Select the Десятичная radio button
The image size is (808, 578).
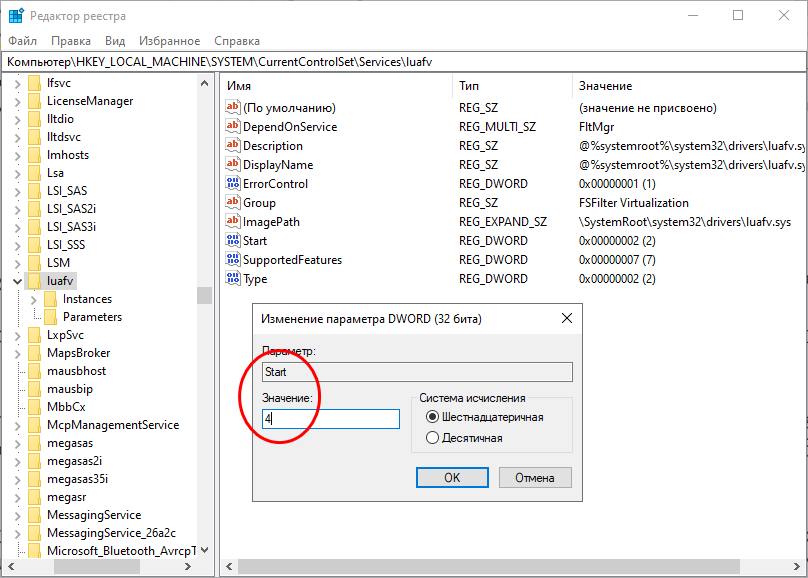coord(432,438)
